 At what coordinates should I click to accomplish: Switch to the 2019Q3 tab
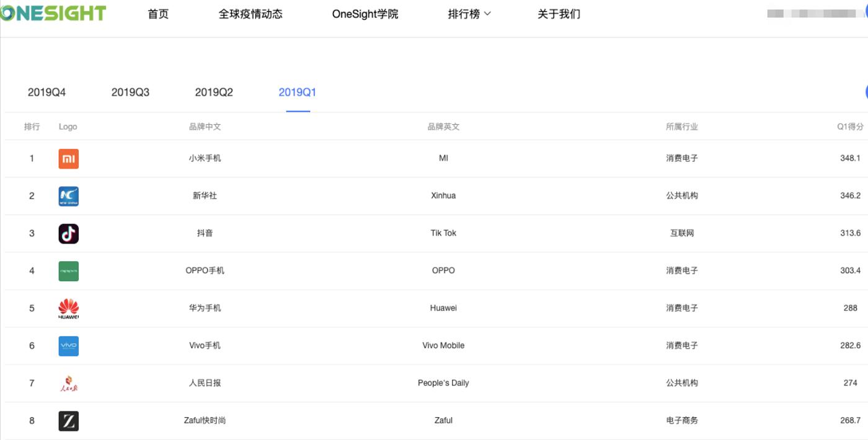tap(130, 91)
